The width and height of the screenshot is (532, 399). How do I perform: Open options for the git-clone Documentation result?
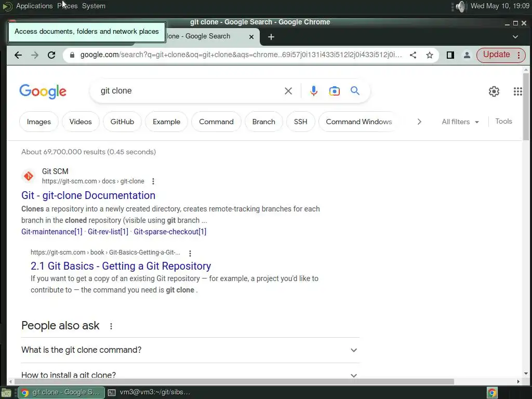coord(153,181)
